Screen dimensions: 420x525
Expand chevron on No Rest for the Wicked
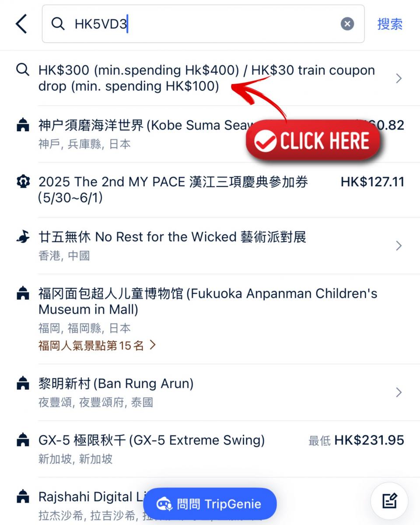[399, 245]
